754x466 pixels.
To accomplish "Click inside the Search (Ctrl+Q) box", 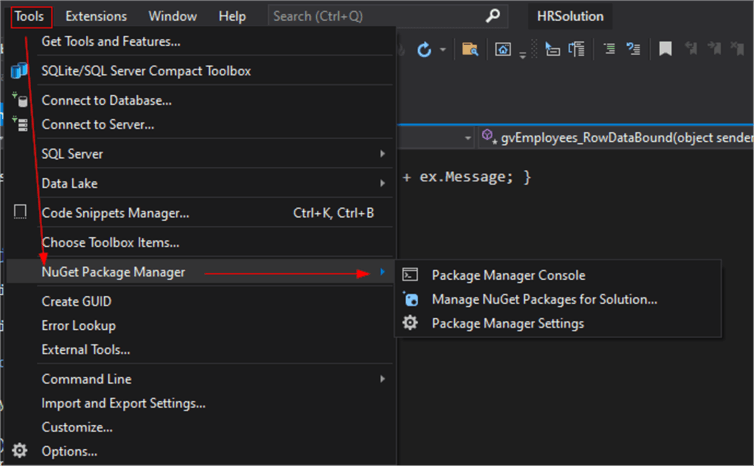I will [x=375, y=16].
